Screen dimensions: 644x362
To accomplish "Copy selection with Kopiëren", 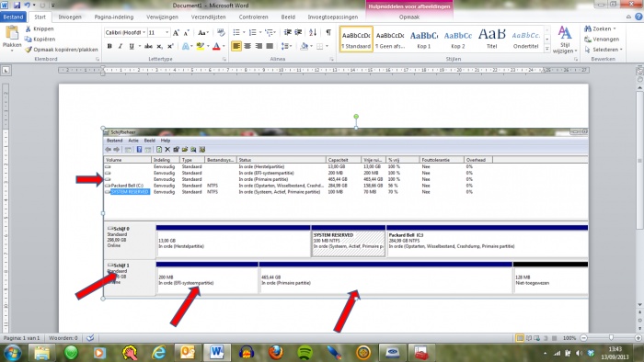I will point(40,39).
